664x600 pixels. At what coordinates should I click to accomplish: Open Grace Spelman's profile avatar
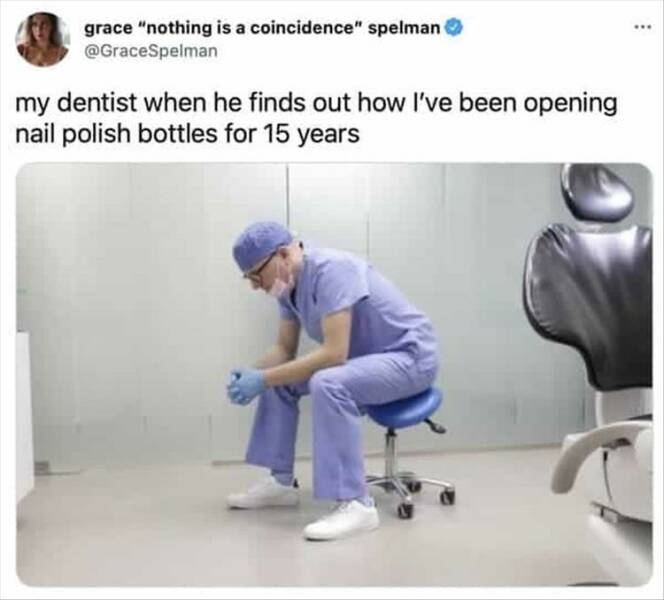tap(42, 39)
